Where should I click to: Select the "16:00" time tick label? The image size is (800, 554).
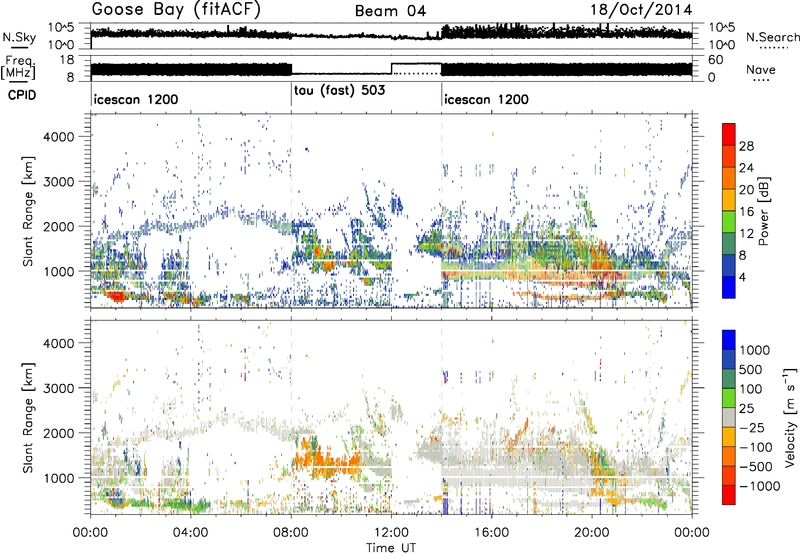click(491, 533)
